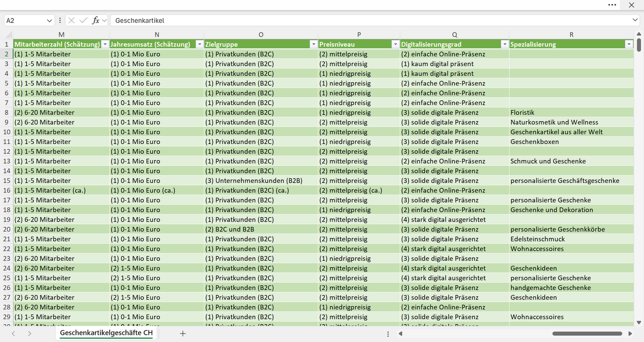Select column O header

click(x=261, y=35)
